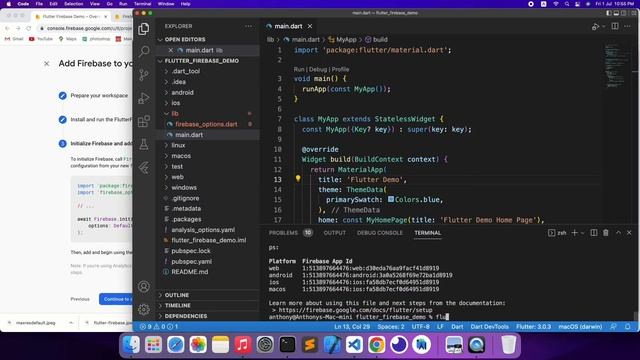Click Ln 13, Col 29 in status bar

tap(352, 327)
